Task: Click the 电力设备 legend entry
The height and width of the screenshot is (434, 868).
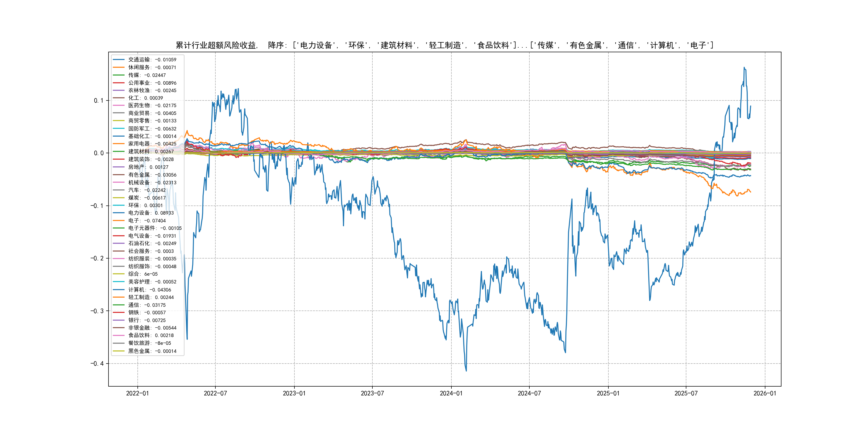Action: [151, 213]
